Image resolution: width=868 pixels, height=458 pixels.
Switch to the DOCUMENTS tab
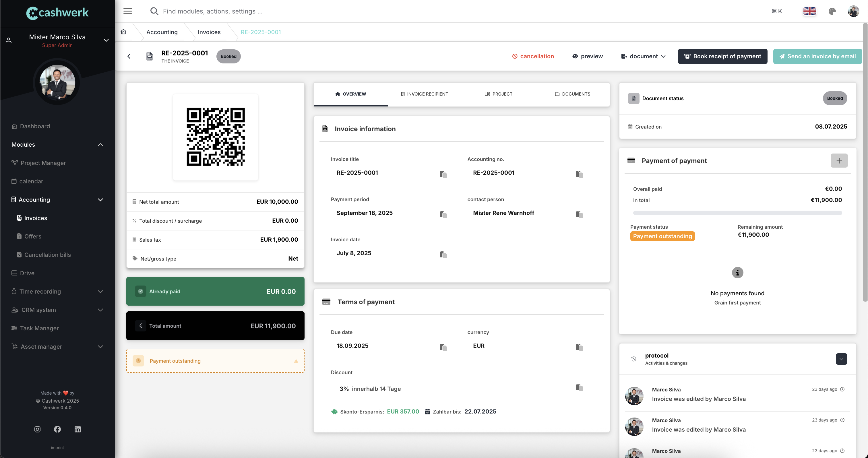pos(572,94)
